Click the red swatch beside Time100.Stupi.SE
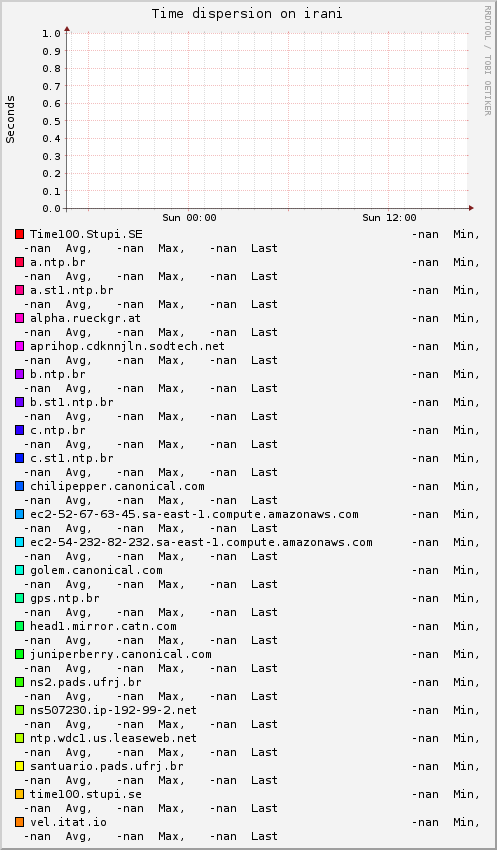Screen dimensions: 497x850 coord(20,234)
